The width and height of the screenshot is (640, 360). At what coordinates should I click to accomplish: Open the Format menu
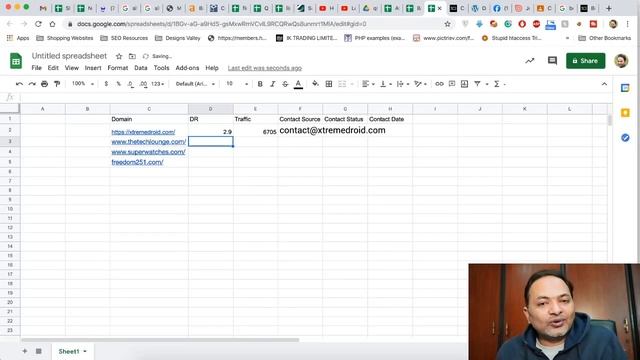[118, 68]
